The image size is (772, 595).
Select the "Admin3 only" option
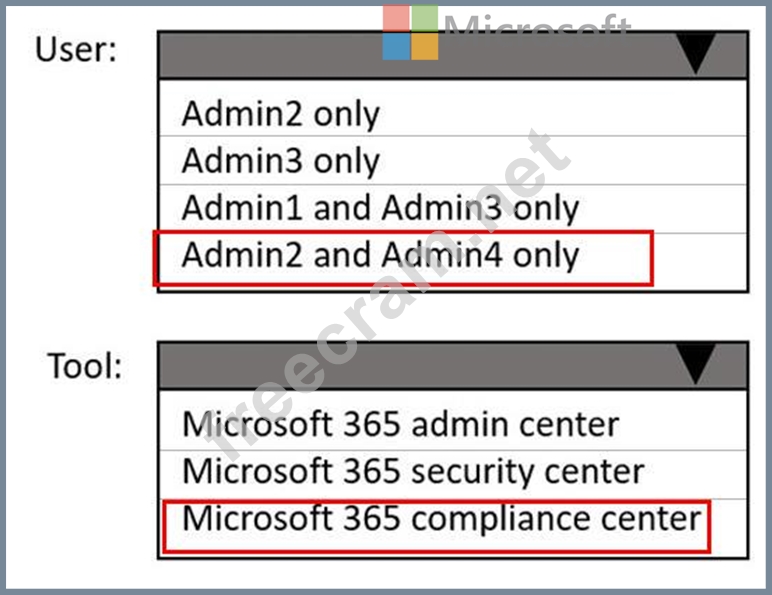[x=281, y=161]
